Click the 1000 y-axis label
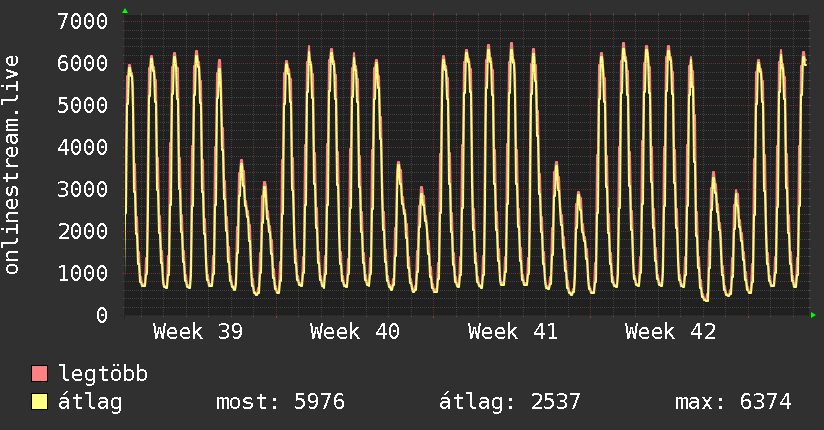This screenshot has height=430, width=824. [x=83, y=273]
